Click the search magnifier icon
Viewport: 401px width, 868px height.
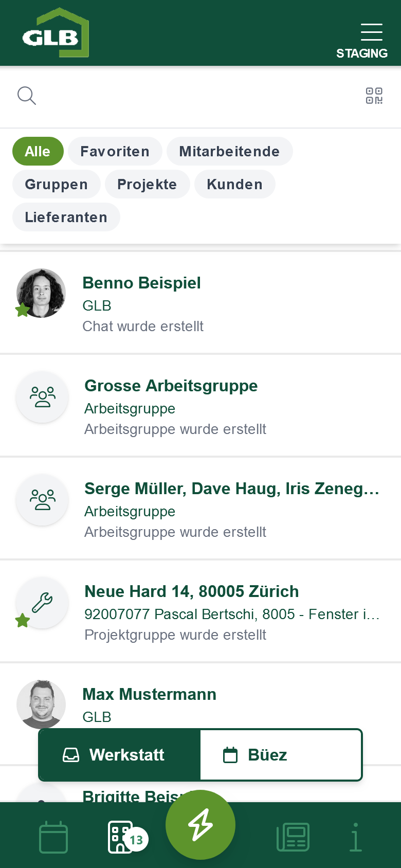coord(26,96)
